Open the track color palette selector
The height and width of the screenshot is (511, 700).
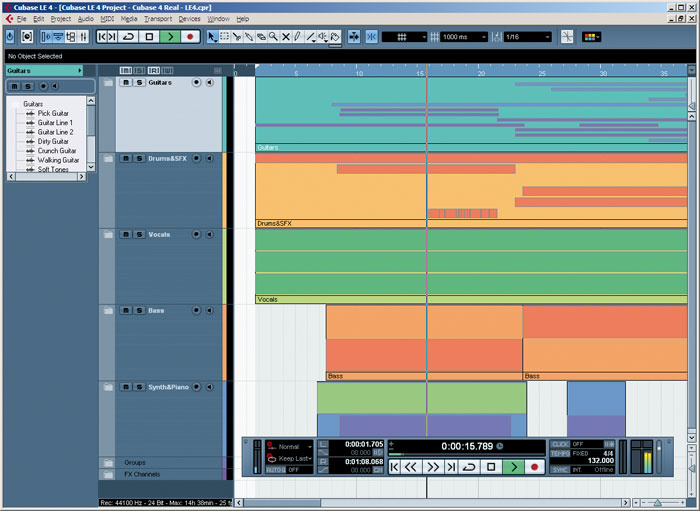[592, 37]
